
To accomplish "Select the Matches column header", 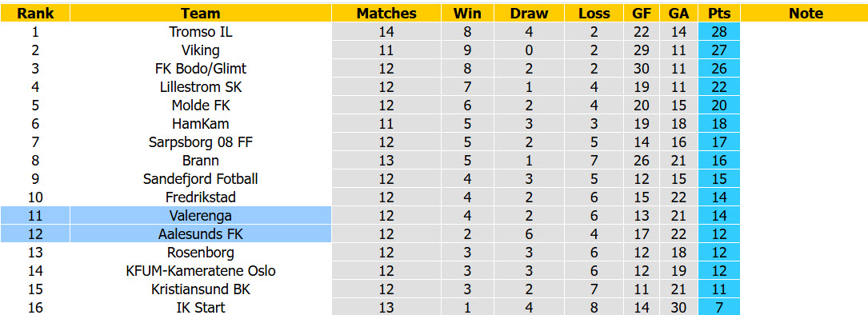I will 386,14.
